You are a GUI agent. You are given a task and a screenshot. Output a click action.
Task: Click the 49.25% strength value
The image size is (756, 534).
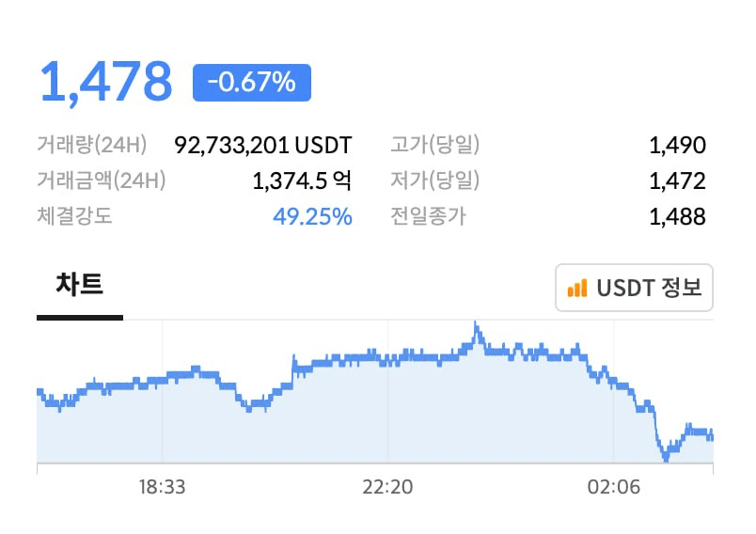[x=312, y=216]
